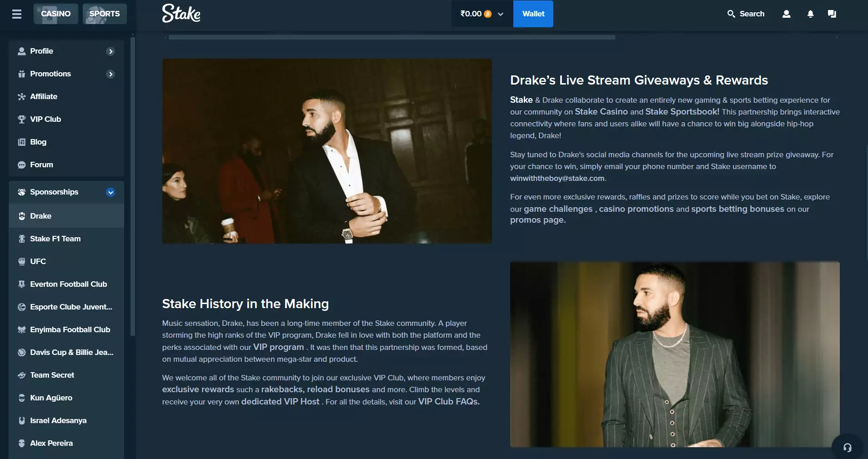Click winwiththeboy@stake.com email text
The width and height of the screenshot is (868, 459).
pos(557,179)
